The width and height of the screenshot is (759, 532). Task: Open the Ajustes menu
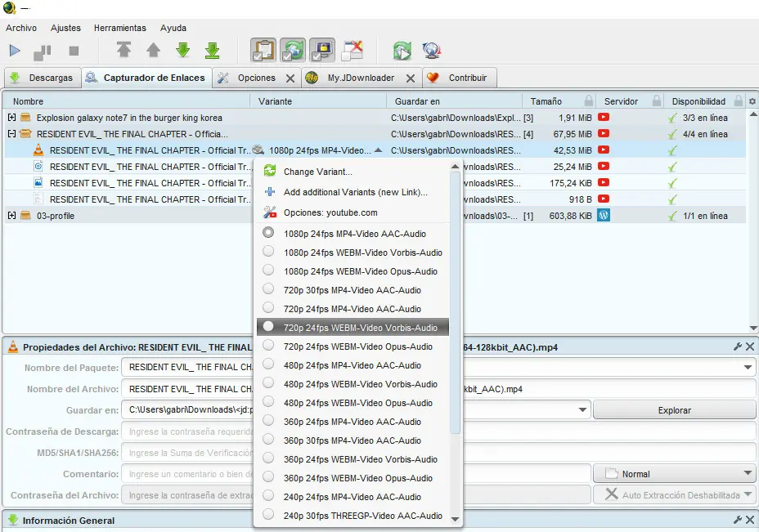(x=65, y=28)
